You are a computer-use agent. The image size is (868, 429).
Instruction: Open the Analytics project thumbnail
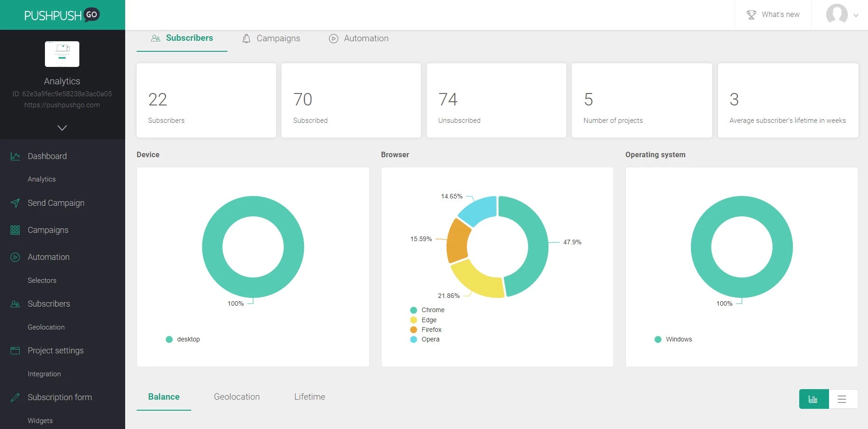pos(62,54)
